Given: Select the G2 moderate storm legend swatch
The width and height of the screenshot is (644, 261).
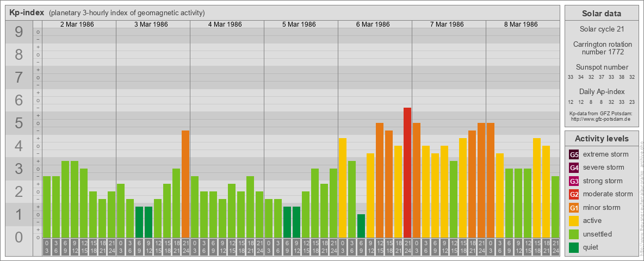Looking at the screenshot, I should point(574,194).
